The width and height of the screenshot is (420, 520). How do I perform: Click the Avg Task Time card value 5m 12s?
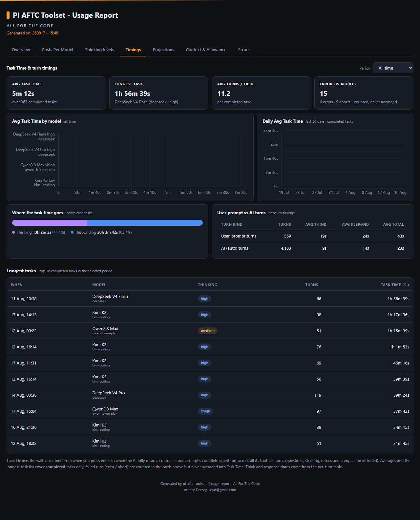(23, 94)
